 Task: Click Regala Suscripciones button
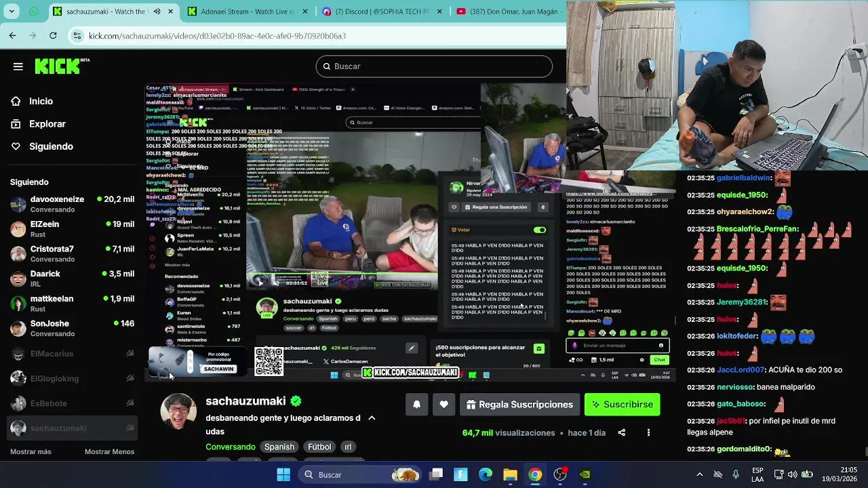519,405
